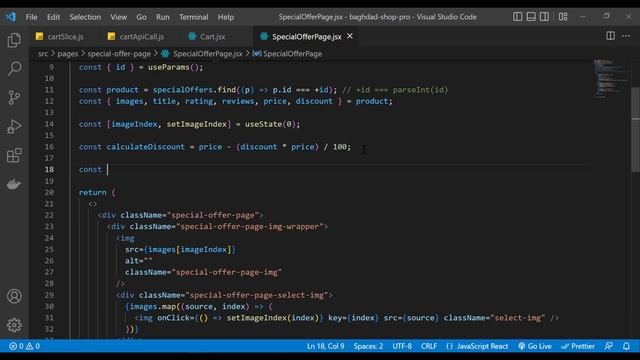The width and height of the screenshot is (640, 360).
Task: Open notifications bell in status bar
Action: 626,346
